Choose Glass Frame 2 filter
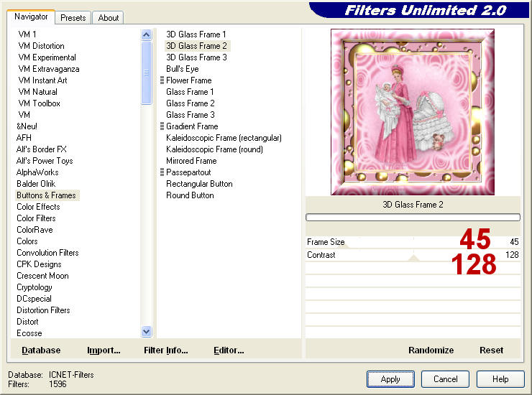This screenshot has width=532, height=395. pos(191,103)
